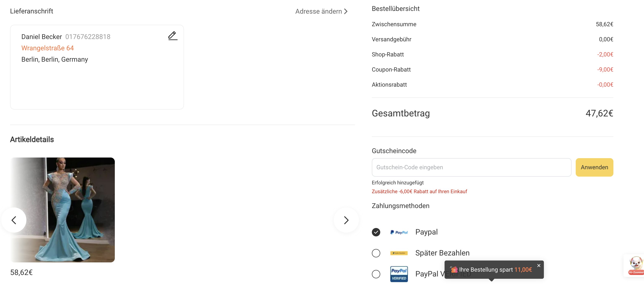Keep Paypal selected as payment method
The height and width of the screenshot is (284, 644).
pyautogui.click(x=376, y=232)
